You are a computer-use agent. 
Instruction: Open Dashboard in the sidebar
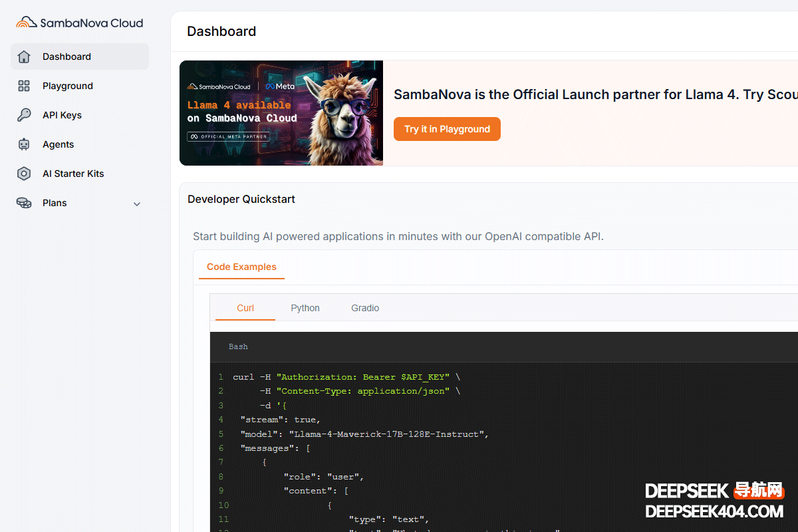click(80, 57)
